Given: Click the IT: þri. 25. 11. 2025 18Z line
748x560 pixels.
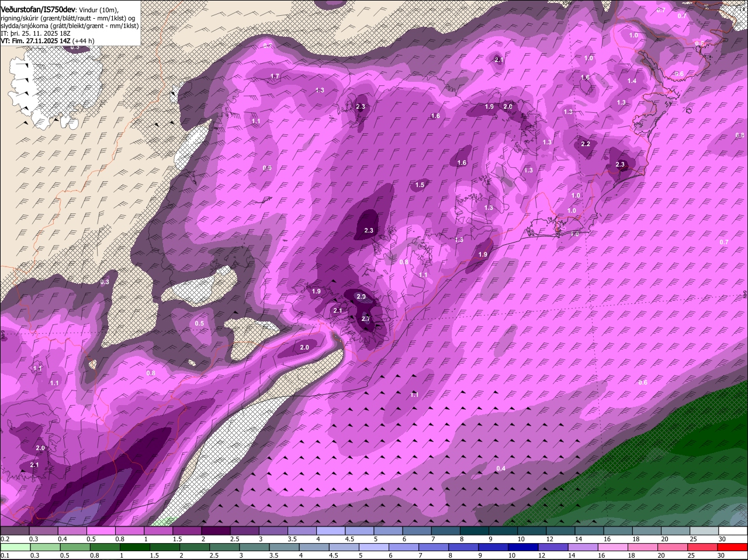Looking at the screenshot, I should [34, 33].
